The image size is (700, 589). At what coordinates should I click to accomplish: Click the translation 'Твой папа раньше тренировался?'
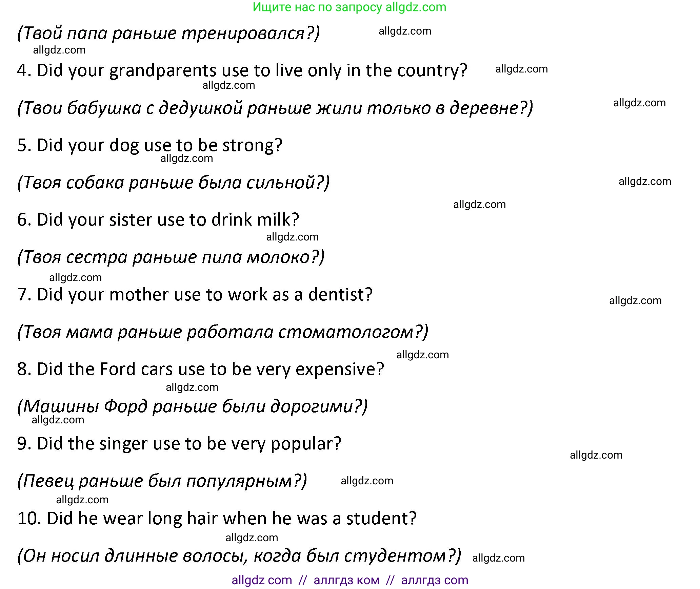168,33
